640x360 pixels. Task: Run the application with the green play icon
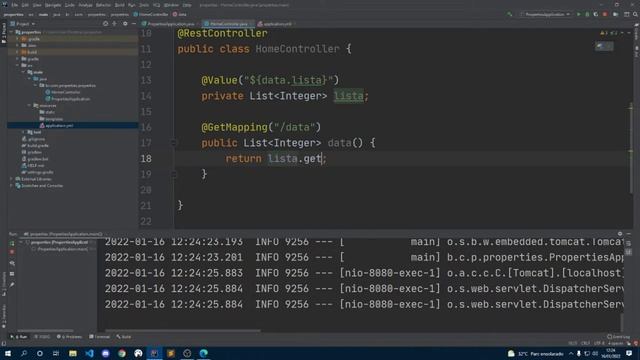click(578, 14)
